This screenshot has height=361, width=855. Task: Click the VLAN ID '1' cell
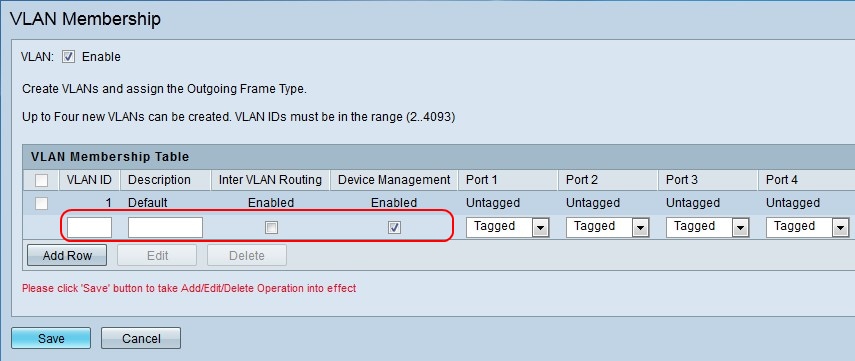[109, 203]
